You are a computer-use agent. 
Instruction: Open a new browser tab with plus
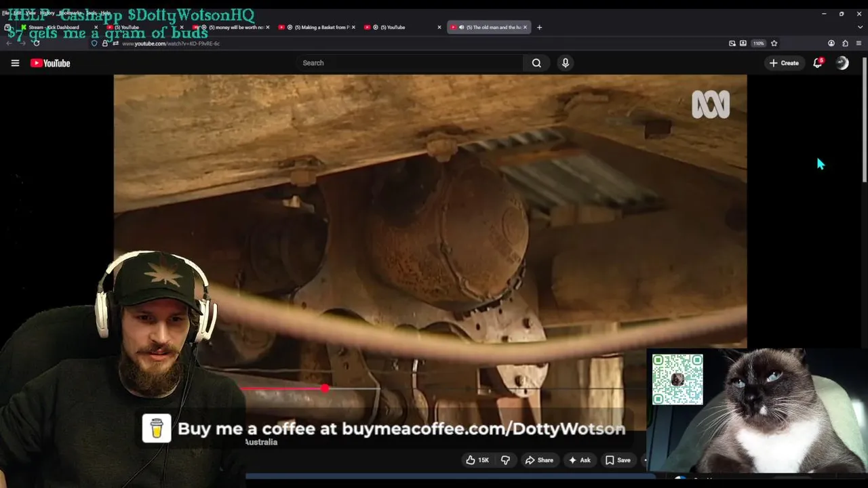pos(539,27)
